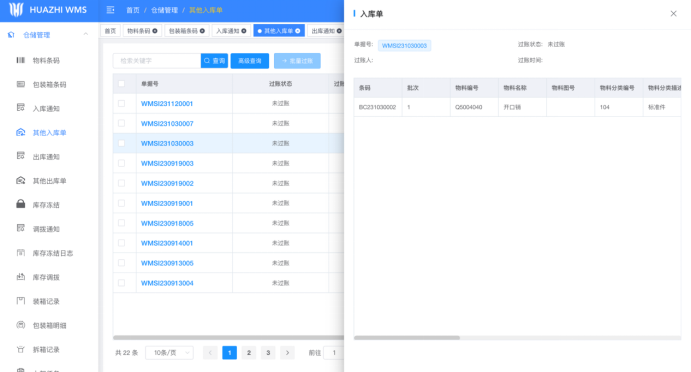691x372 pixels.
Task: Tick checkbox for row WMSI231120001
Action: click(x=122, y=104)
